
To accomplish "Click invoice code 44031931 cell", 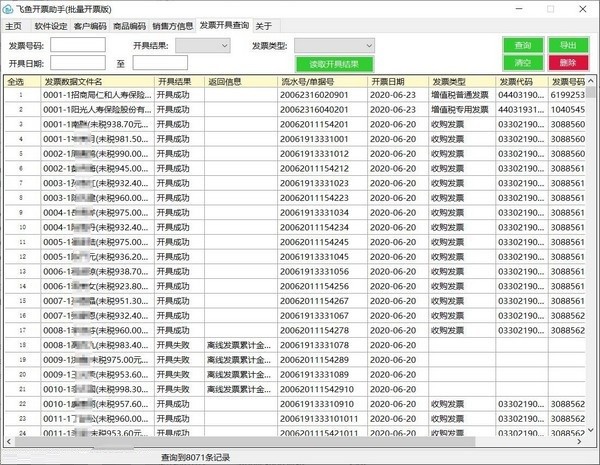I will (x=521, y=110).
